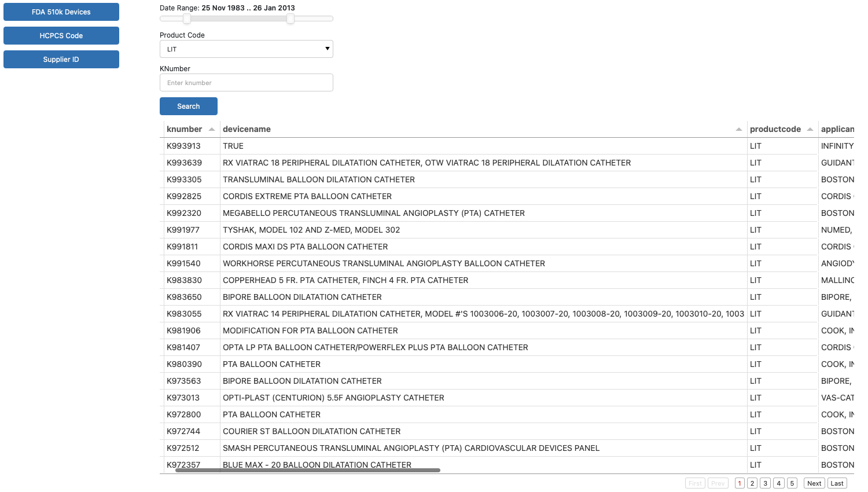Screen dimensions: 868x492
Task: Sort table by devicename column arrow
Action: coord(739,129)
